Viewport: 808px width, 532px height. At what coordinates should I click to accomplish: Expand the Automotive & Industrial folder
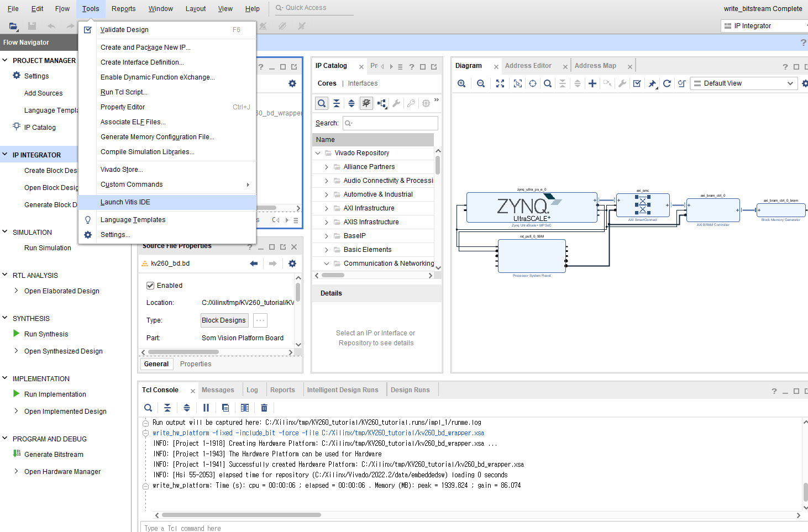[326, 194]
